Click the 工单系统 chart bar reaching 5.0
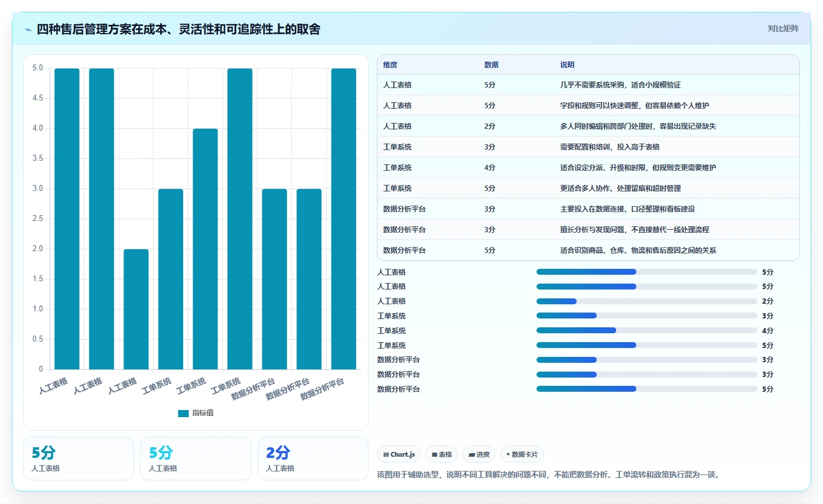The width and height of the screenshot is (823, 504). [240, 219]
